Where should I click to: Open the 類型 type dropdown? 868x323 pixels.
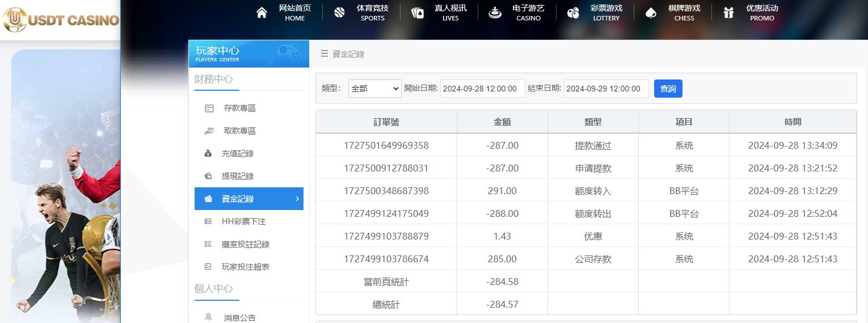[x=374, y=89]
